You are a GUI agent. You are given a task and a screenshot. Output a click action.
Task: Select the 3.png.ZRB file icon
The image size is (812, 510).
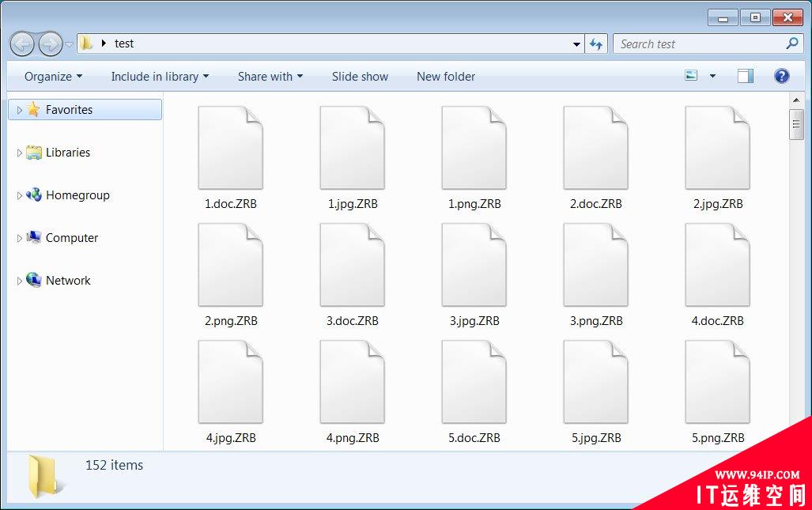coord(595,265)
